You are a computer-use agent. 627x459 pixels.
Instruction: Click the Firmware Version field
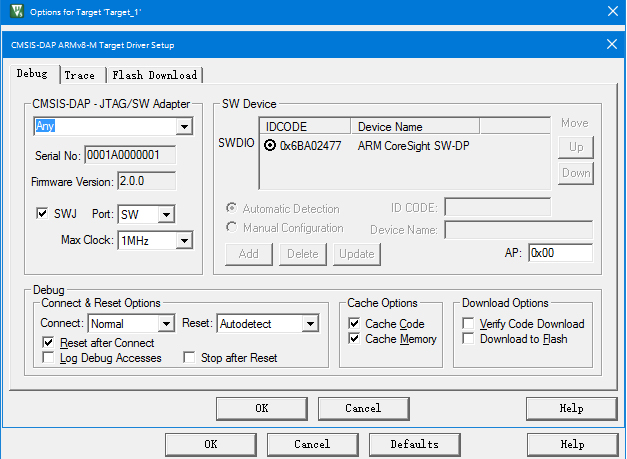[146, 181]
